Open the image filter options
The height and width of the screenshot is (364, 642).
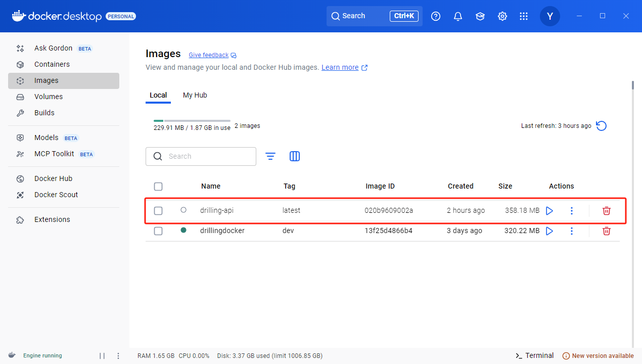[270, 157]
